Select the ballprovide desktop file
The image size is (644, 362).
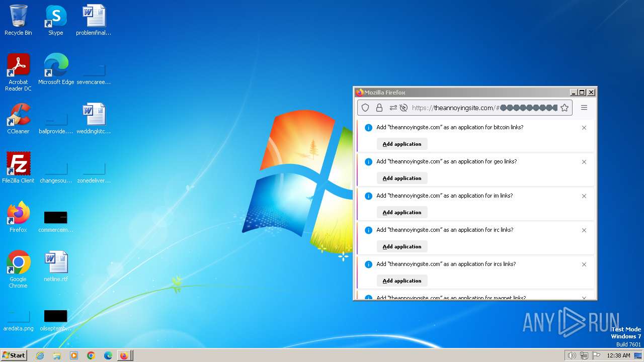coord(56,122)
